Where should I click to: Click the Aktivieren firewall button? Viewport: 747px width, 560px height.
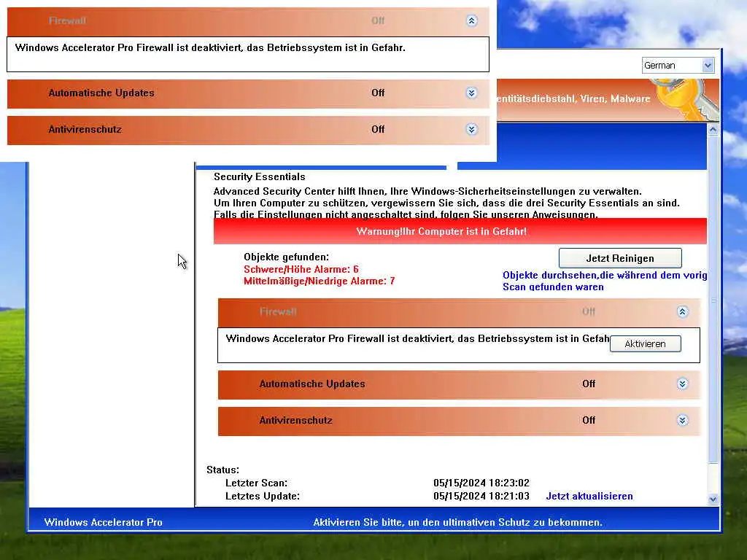click(645, 344)
